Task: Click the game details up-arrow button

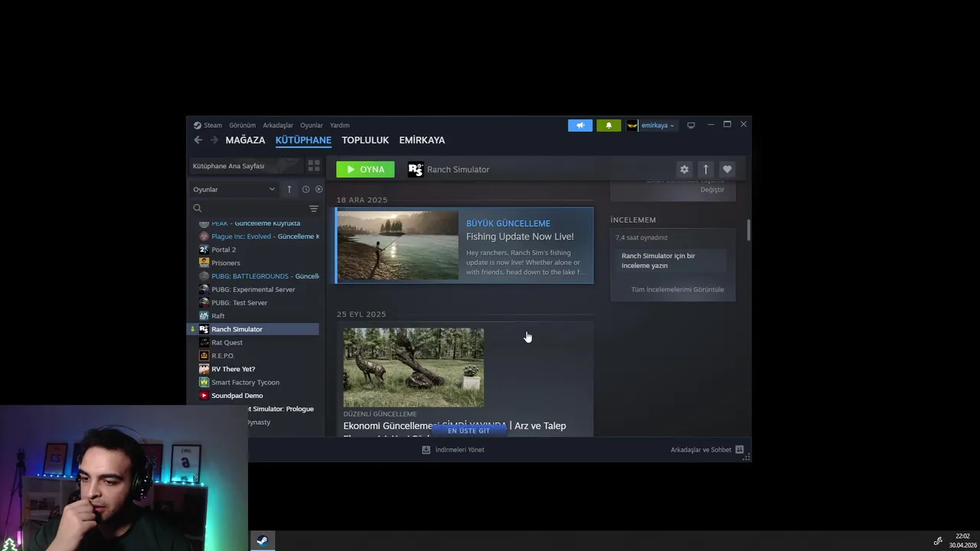Action: (x=706, y=169)
